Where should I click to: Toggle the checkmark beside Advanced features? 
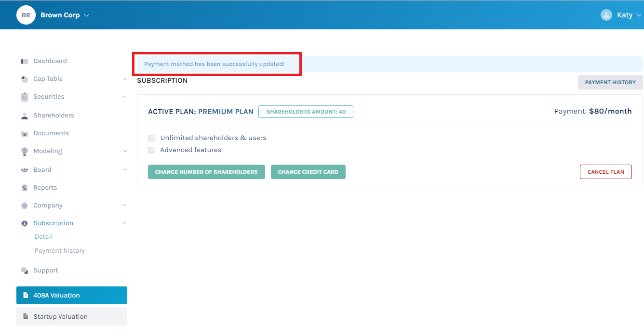tap(151, 150)
